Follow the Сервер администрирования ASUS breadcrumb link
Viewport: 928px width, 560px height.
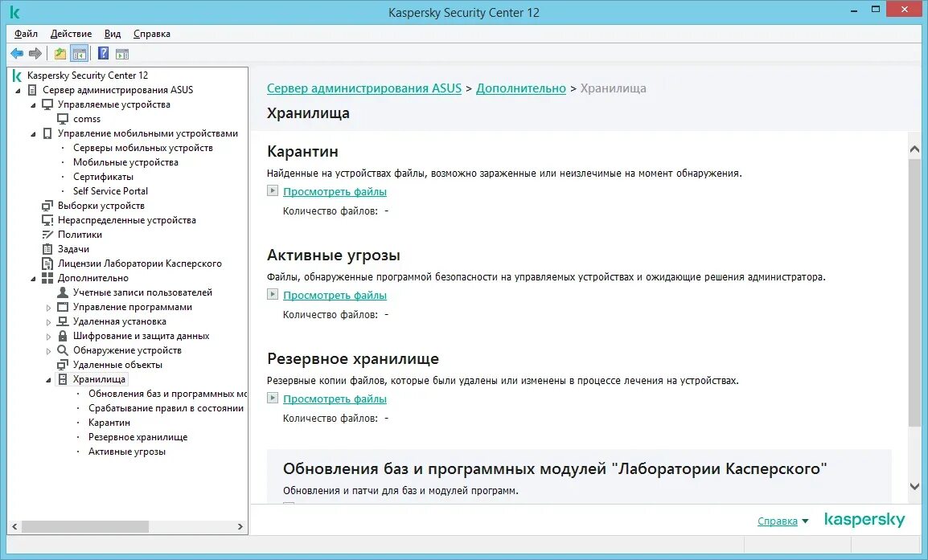364,88
